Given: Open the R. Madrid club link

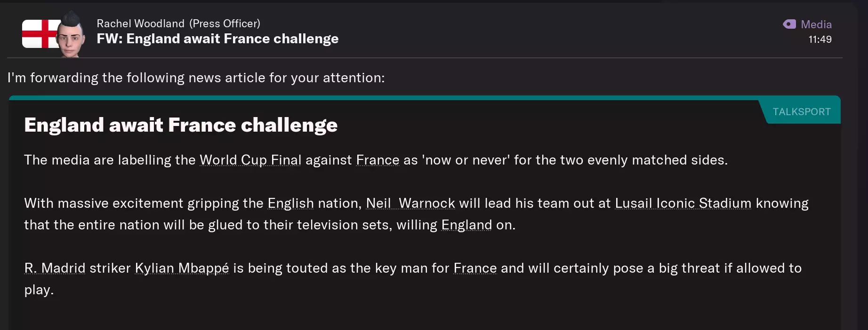Looking at the screenshot, I should (x=55, y=268).
